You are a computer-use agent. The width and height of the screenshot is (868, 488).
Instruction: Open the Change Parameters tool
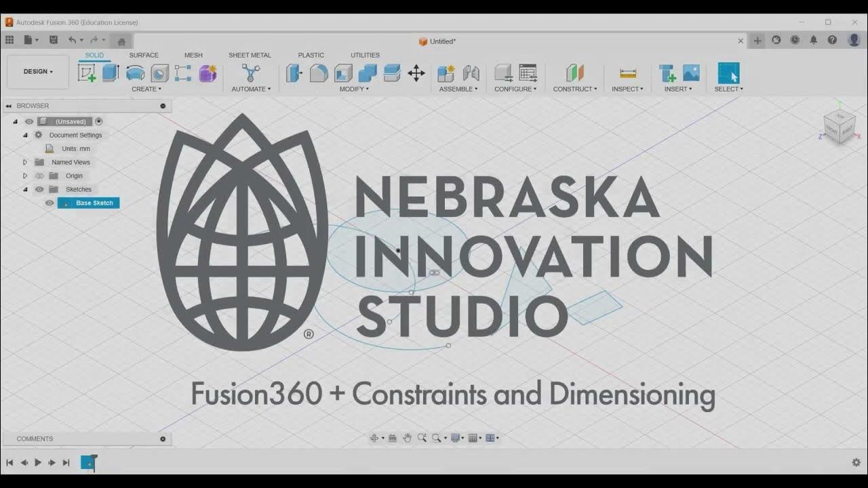point(503,73)
